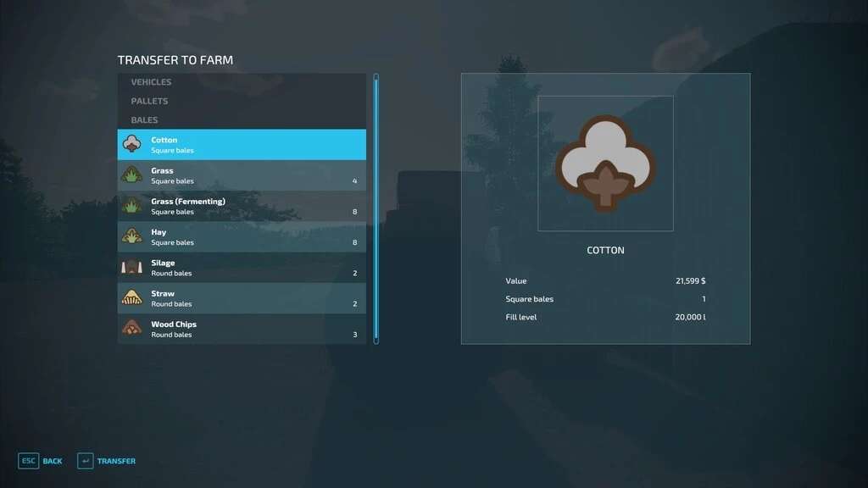
Task: Select the Silage round bales entry
Action: [242, 268]
